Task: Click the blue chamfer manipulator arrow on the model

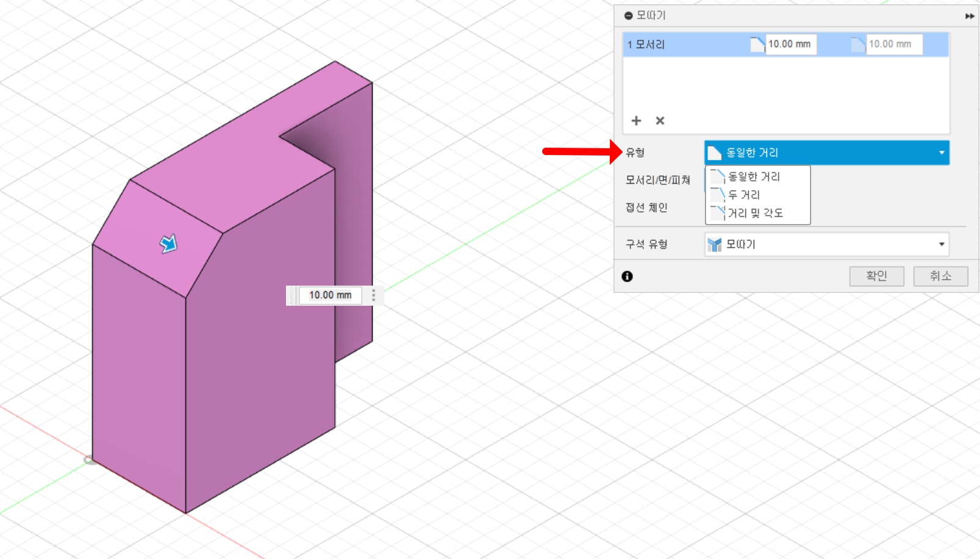Action: [168, 243]
